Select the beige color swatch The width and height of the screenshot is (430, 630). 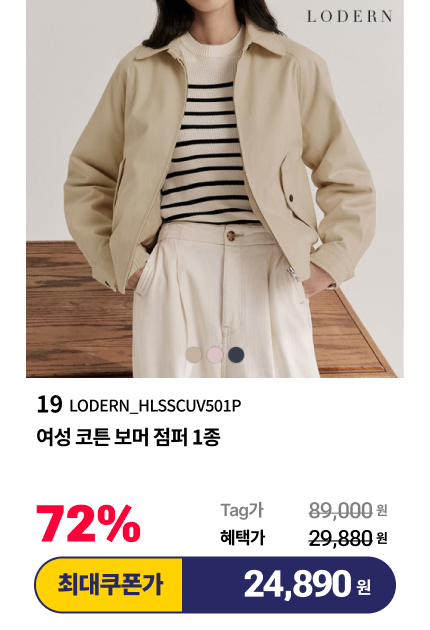pos(194,355)
